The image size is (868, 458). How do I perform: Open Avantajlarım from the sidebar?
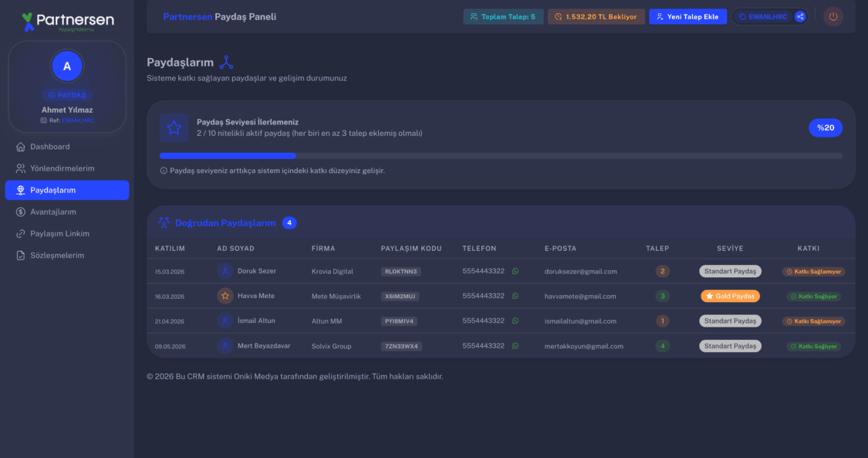tap(67, 212)
